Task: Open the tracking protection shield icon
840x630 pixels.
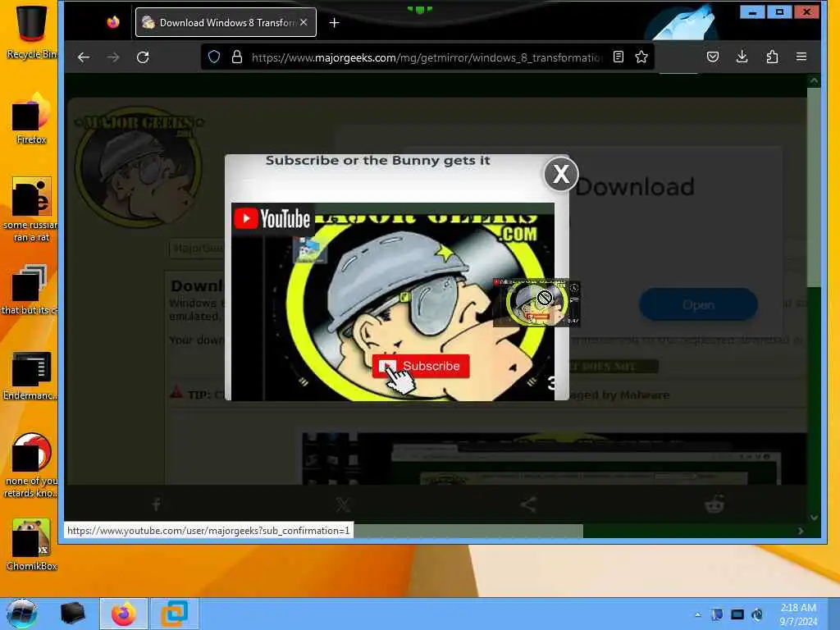Action: point(214,57)
